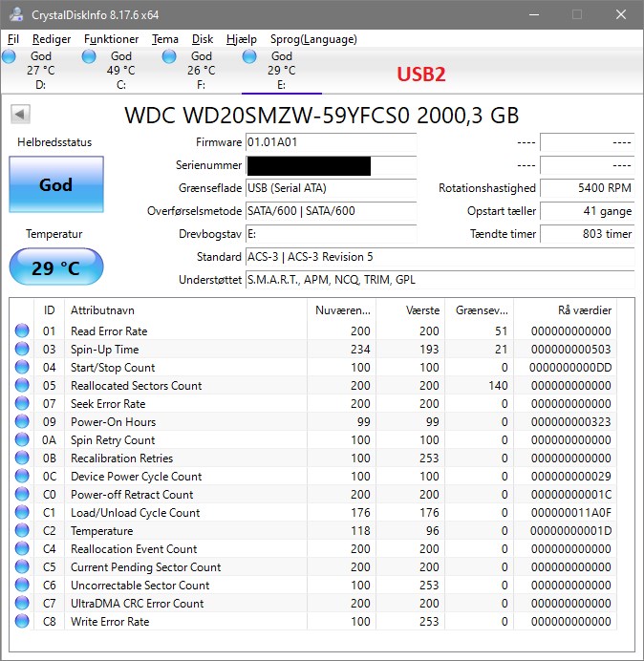Screen dimensions: 644x661
Task: Click status icon of Write Error Rate
Action: coord(22,621)
